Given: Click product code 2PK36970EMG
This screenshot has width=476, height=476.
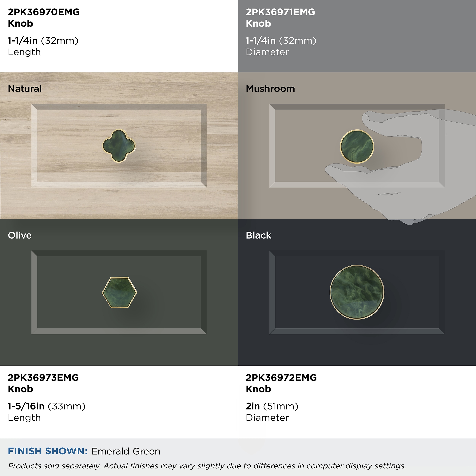Looking at the screenshot, I should pyautogui.click(x=44, y=12).
